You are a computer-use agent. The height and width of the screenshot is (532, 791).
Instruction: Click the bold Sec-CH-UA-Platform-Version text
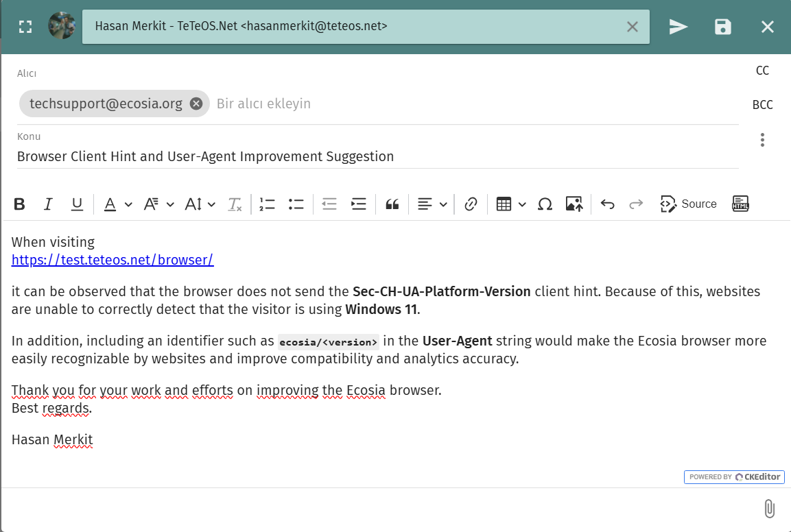click(x=441, y=291)
